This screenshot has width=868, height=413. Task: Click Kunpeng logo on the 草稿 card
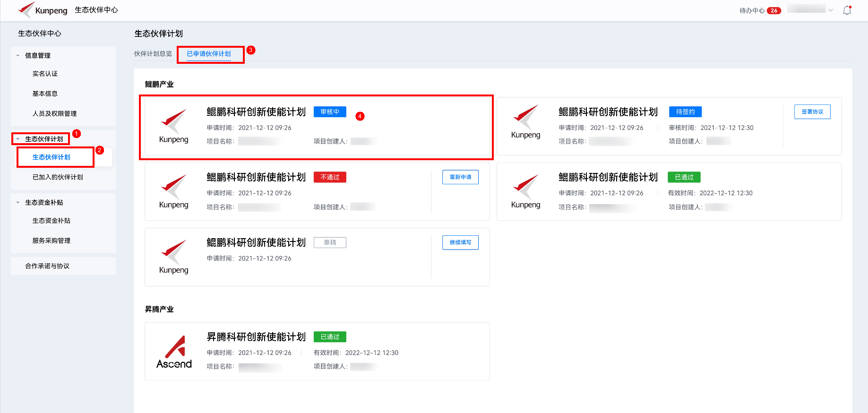pyautogui.click(x=173, y=257)
